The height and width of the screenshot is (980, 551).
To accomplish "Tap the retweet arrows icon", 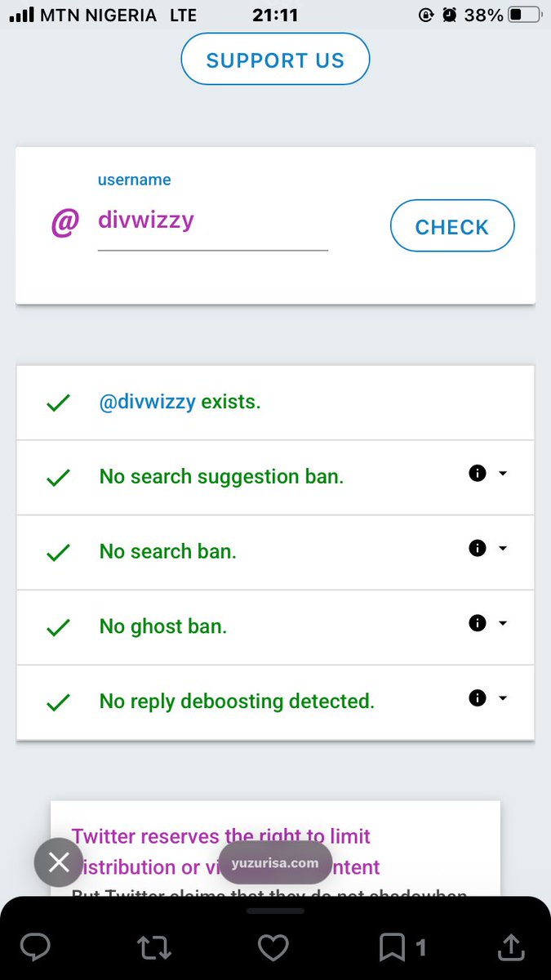I will click(154, 947).
